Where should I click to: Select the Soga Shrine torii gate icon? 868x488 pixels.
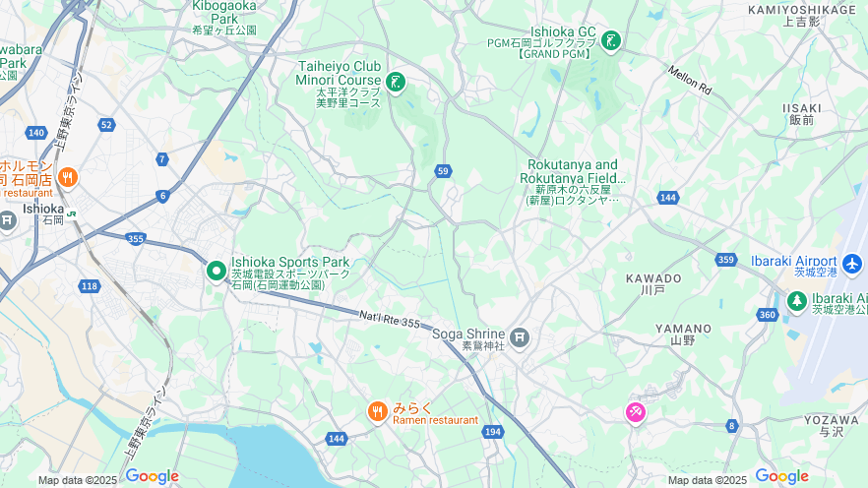520,336
